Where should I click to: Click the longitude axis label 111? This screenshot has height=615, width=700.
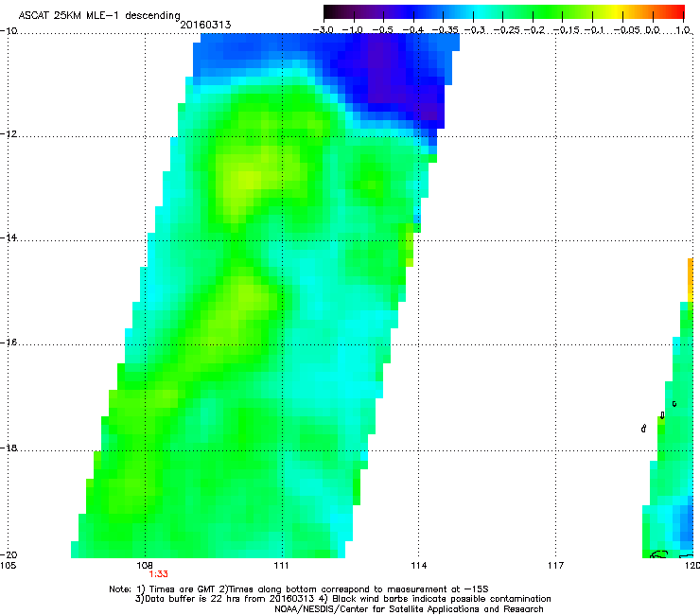tap(281, 566)
